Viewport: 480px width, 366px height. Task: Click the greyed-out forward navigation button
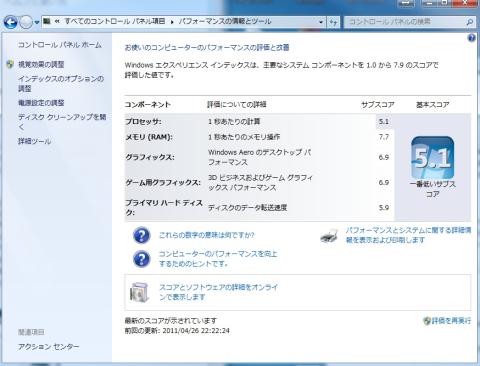point(26,22)
